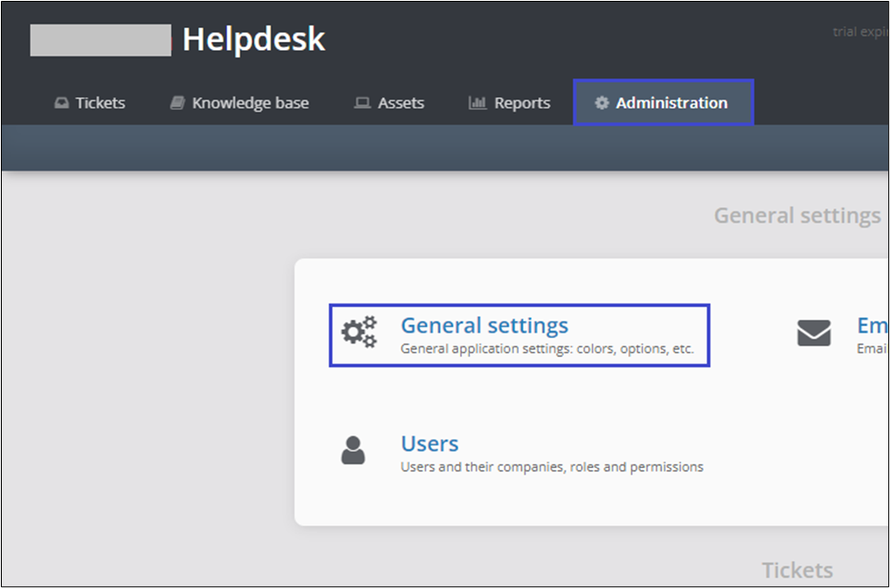The height and width of the screenshot is (588, 890).
Task: Click the bar chart icon beside Reports
Action: pos(477,104)
